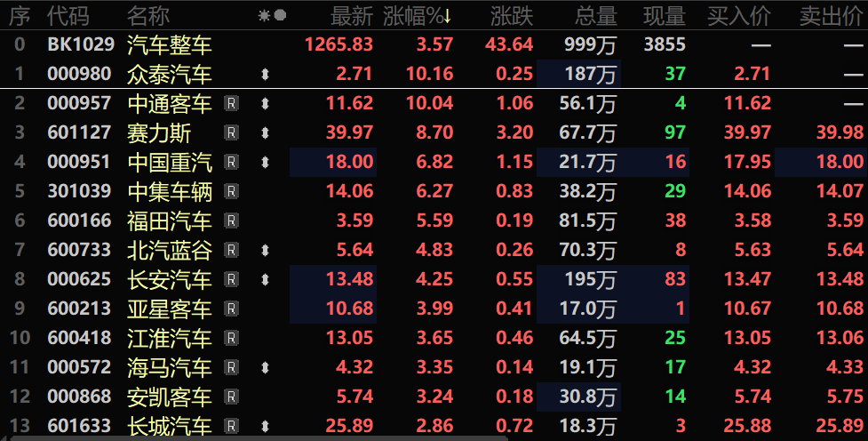Sort by the 涨跌 column header

click(x=512, y=16)
